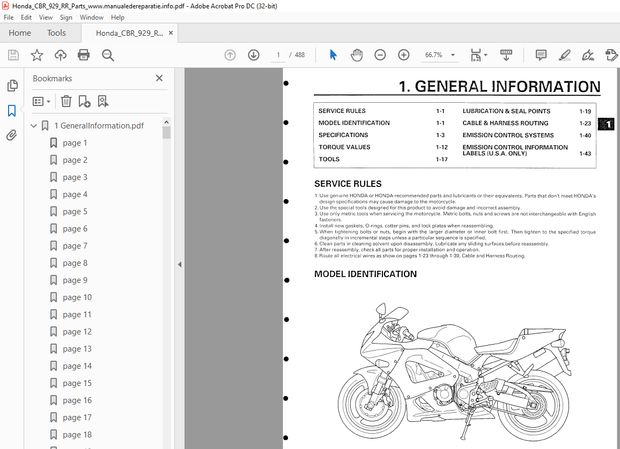The image size is (620, 449).
Task: Jump to bookmark page 6
Action: 75,229
